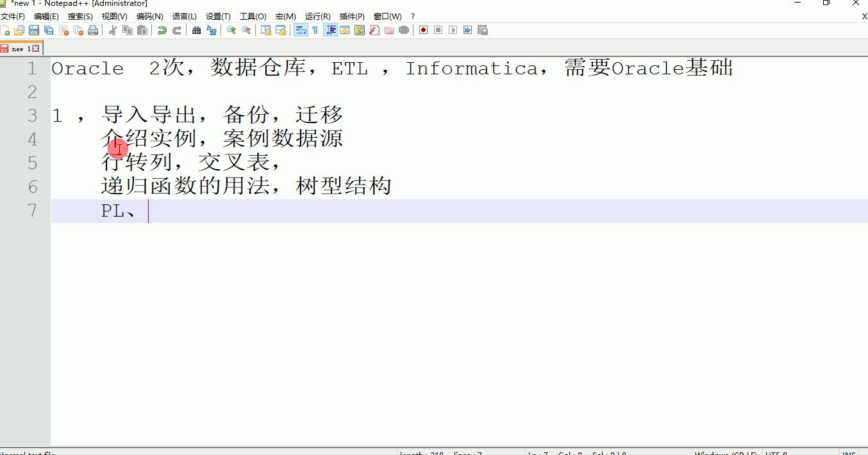Toggle word wrap in the toolbar

point(300,30)
